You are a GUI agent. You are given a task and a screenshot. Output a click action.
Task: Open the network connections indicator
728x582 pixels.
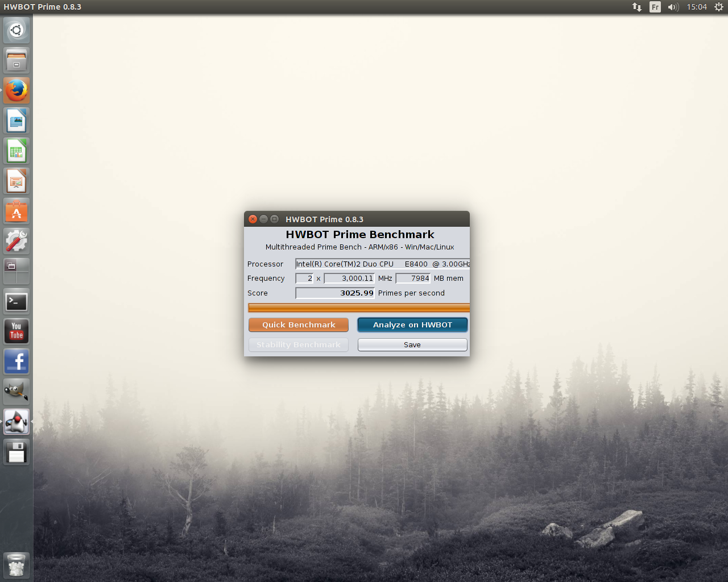tap(637, 7)
